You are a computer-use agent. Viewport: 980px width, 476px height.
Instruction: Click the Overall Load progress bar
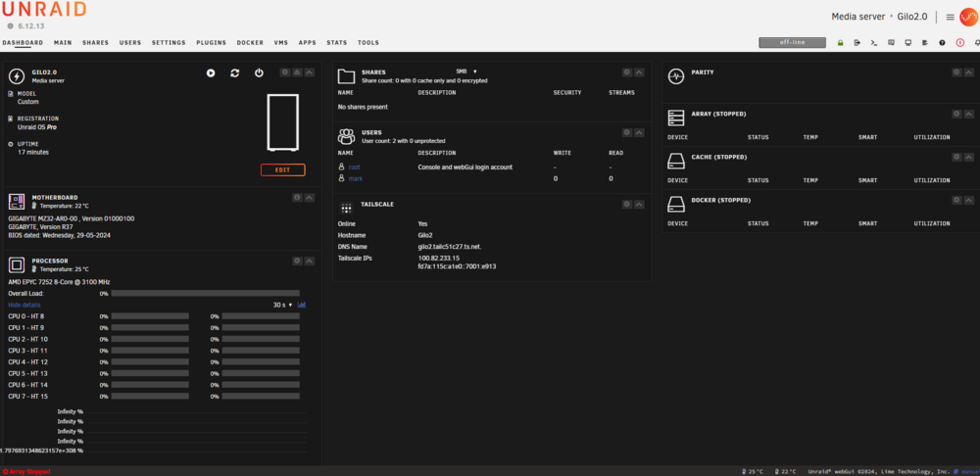coord(205,293)
